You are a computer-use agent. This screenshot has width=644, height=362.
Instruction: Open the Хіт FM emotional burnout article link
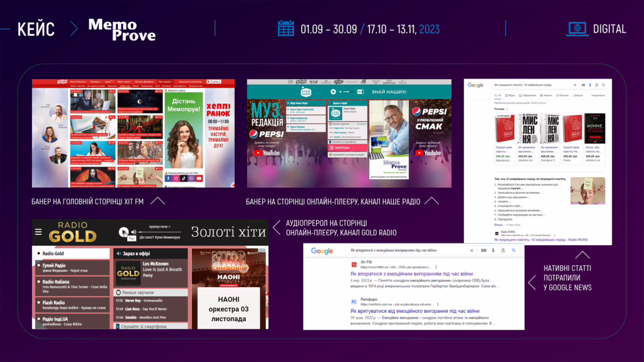tap(410, 274)
